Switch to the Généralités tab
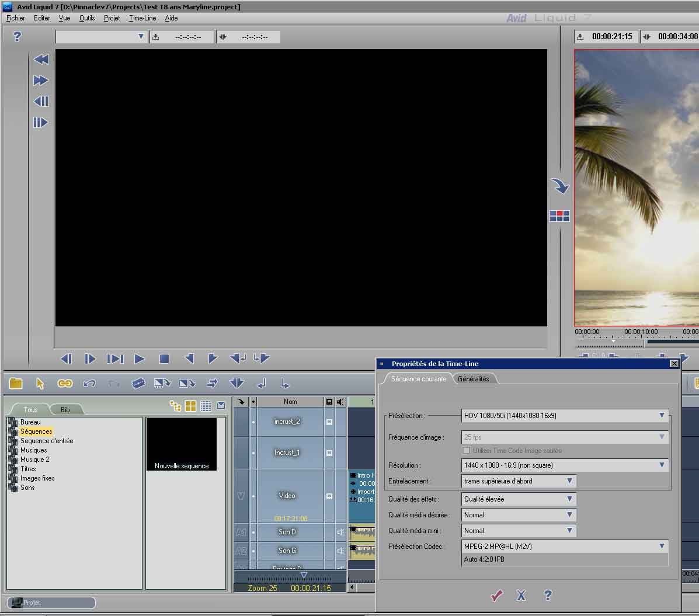The width and height of the screenshot is (699, 616). 473,379
